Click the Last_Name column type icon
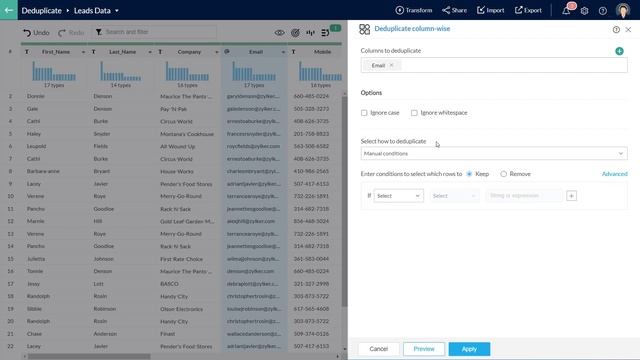The height and width of the screenshot is (360, 640). pos(93,52)
